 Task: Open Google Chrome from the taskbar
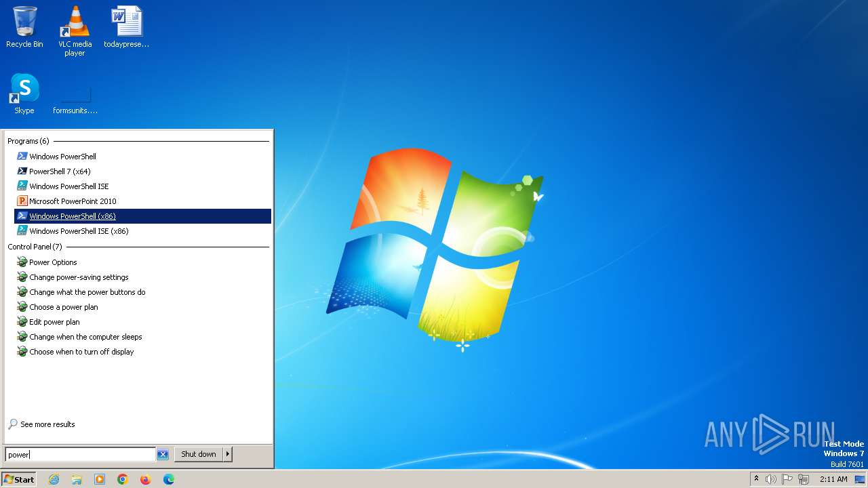click(x=123, y=479)
